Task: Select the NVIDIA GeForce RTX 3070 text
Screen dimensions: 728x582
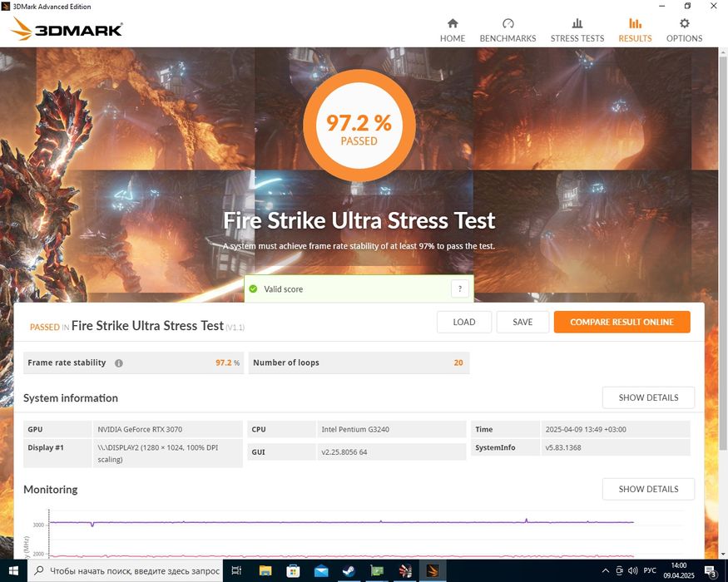Action: pyautogui.click(x=140, y=429)
